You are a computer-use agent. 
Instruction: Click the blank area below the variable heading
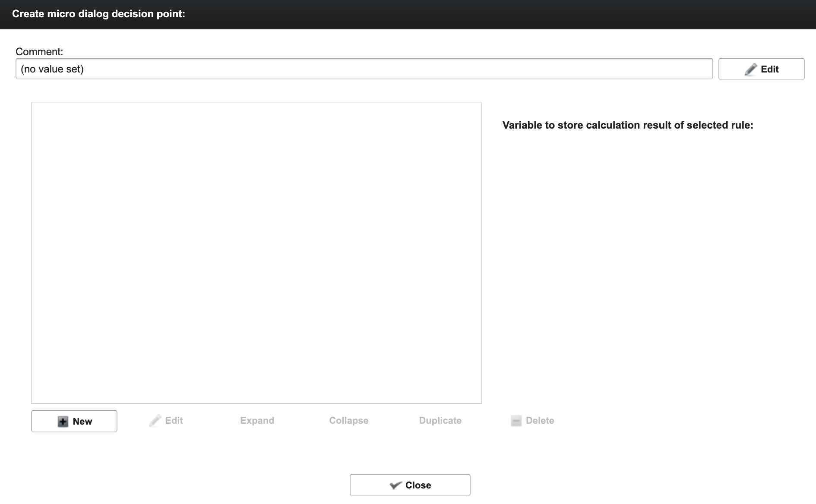coord(648,259)
